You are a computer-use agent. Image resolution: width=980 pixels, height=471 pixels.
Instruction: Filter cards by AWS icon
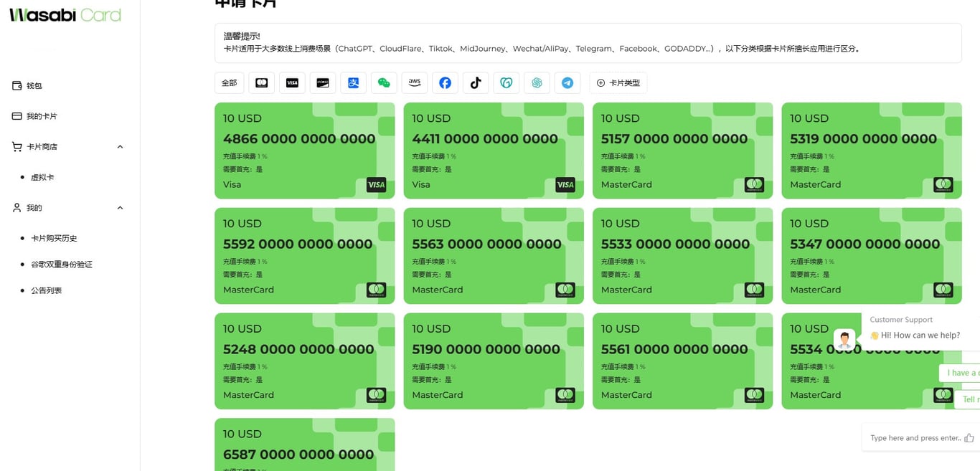point(415,83)
